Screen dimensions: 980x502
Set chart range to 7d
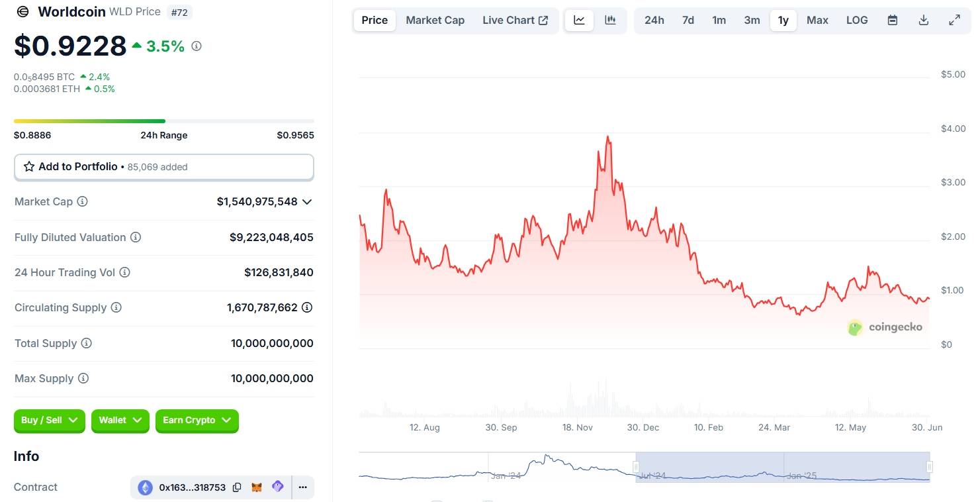click(688, 20)
